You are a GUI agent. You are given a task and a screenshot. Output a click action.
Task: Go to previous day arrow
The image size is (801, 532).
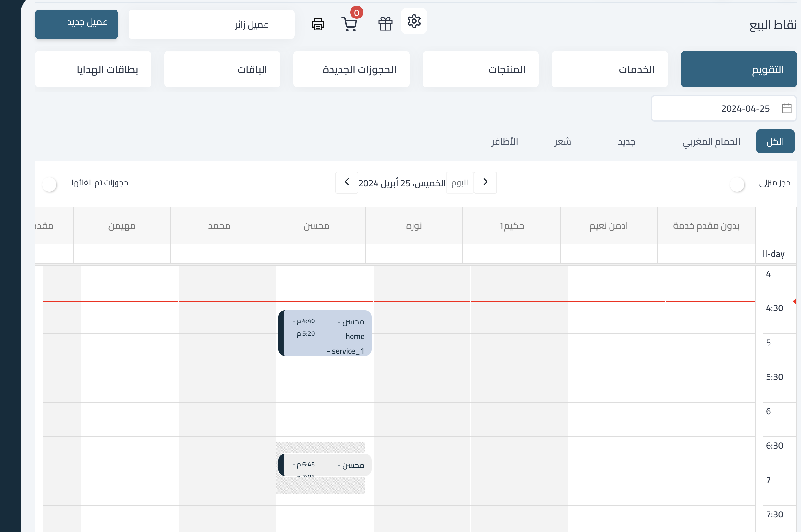pyautogui.click(x=485, y=183)
